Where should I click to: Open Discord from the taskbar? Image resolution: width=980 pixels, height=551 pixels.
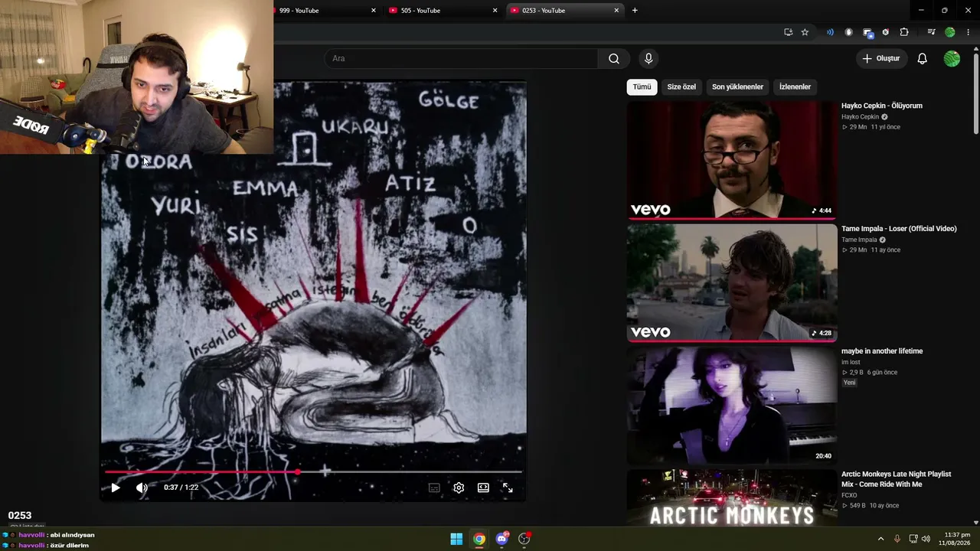point(502,539)
